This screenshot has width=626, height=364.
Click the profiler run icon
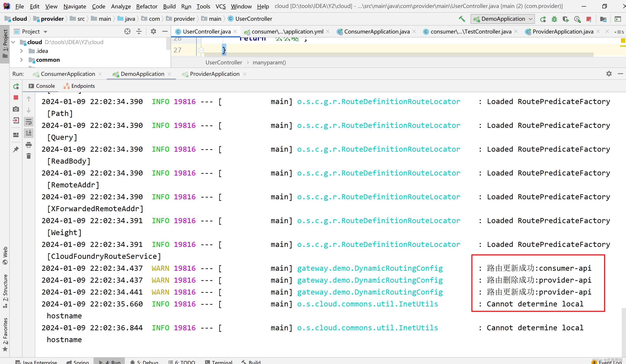click(577, 19)
